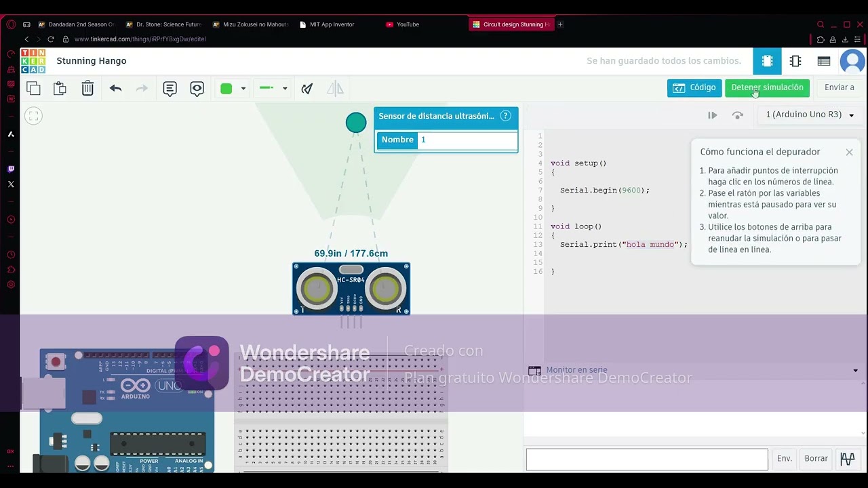Clear the serial monitor with Borrar
The width and height of the screenshot is (868, 488).
(816, 459)
